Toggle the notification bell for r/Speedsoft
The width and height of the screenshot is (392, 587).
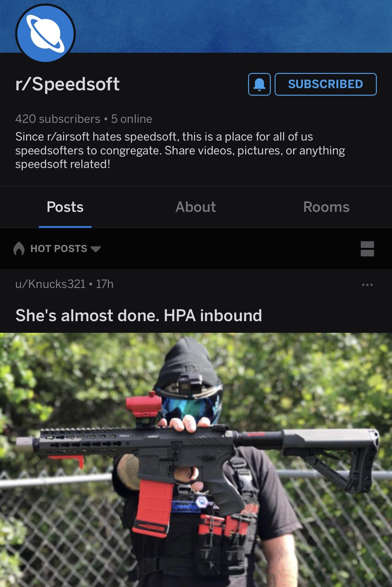pyautogui.click(x=259, y=84)
